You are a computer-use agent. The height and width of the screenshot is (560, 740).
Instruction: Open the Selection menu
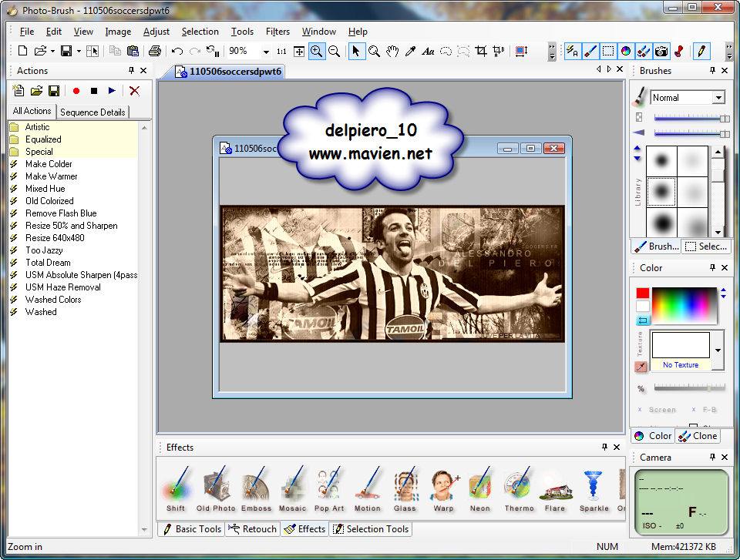coord(200,32)
